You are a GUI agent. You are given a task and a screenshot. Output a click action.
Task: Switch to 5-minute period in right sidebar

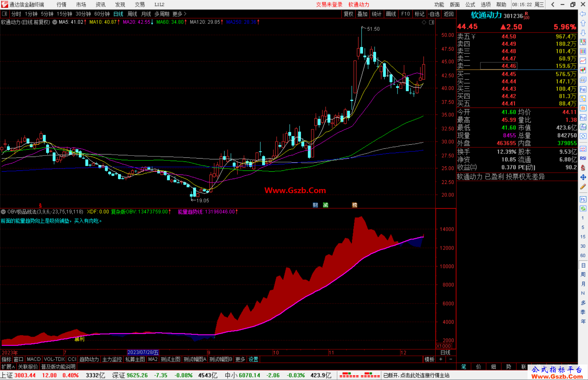tap(583, 227)
